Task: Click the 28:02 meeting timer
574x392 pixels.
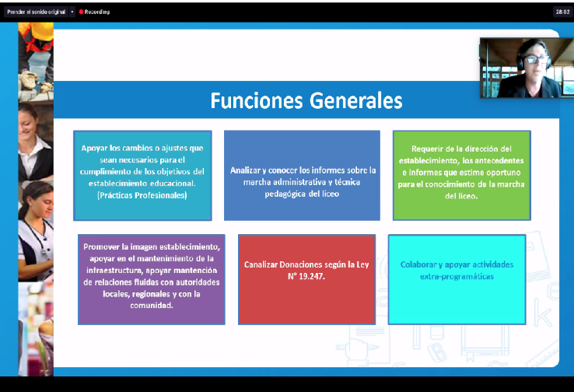Action: point(562,12)
